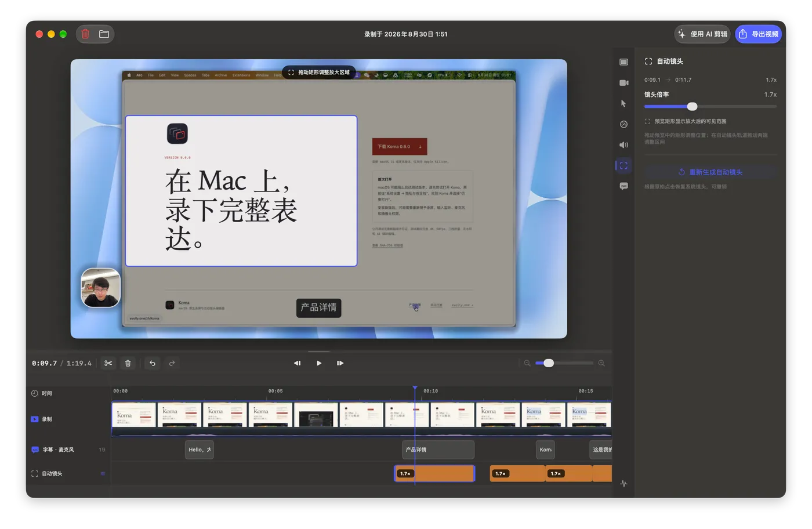The height and width of the screenshot is (529, 812).
Task: Step forward one frame
Action: click(340, 363)
